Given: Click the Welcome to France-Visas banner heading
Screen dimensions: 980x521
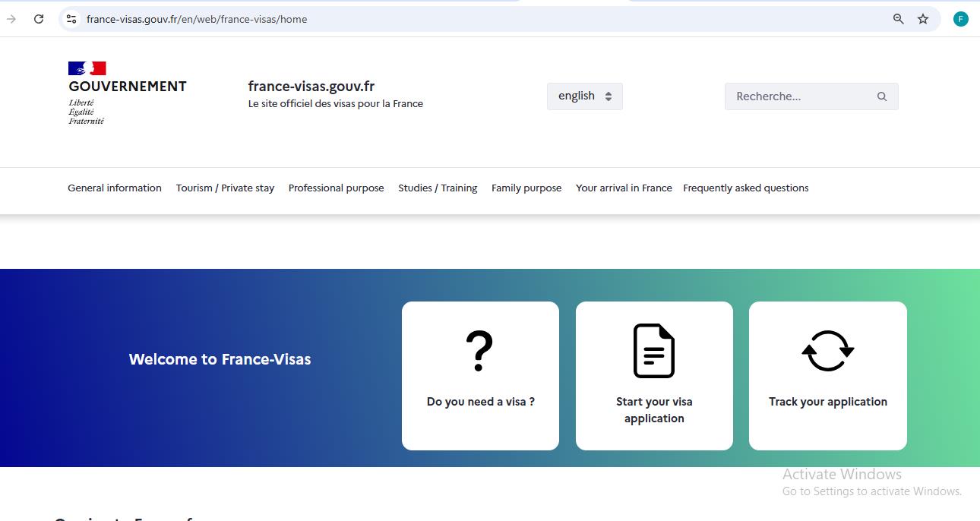Looking at the screenshot, I should [220, 359].
